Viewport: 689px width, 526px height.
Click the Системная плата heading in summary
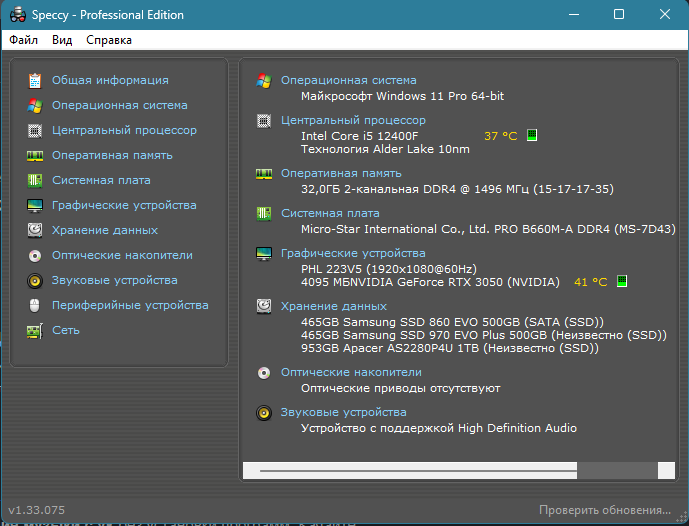click(x=330, y=214)
